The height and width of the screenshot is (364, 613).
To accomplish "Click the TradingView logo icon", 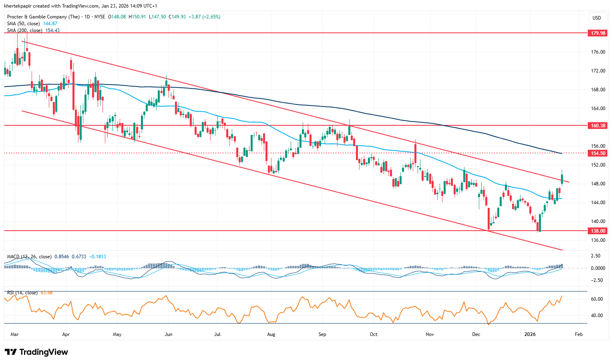I will (11, 352).
